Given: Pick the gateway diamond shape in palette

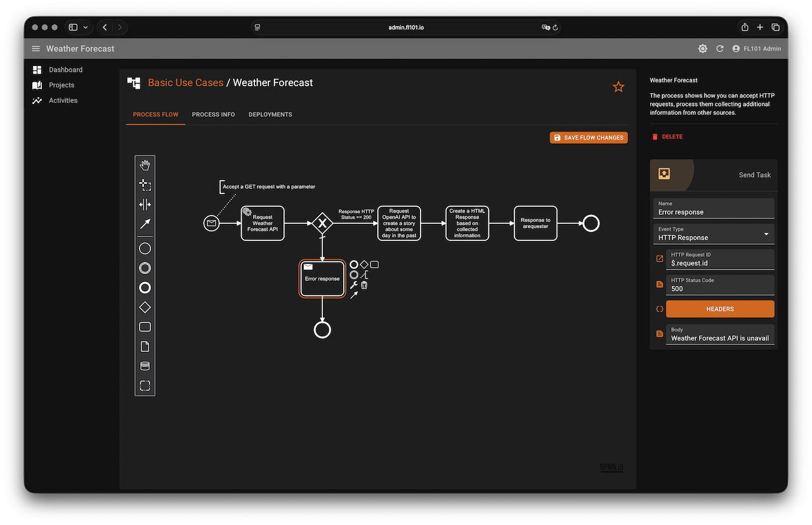Looking at the screenshot, I should click(x=145, y=308).
